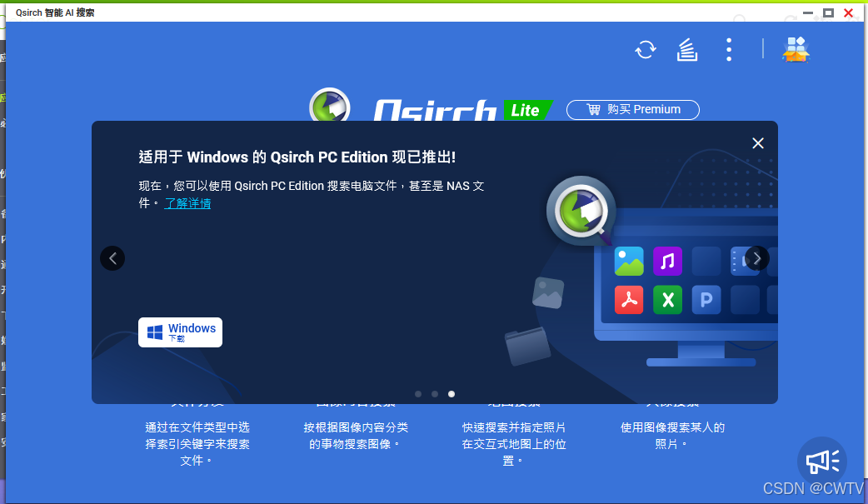Go to previous slide arrow
The width and height of the screenshot is (868, 504).
(112, 258)
